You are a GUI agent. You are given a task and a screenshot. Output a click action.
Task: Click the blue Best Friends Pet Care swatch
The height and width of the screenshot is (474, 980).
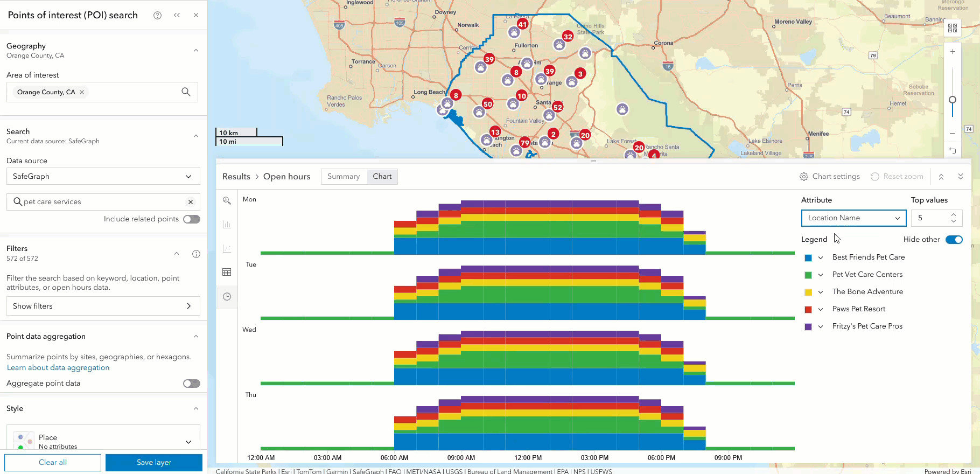pos(808,258)
